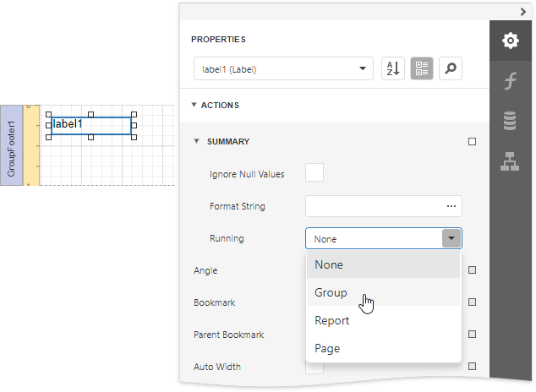Viewport: 536px width, 392px height.
Task: Select the GroupFooter1 band header
Action: tap(11, 149)
